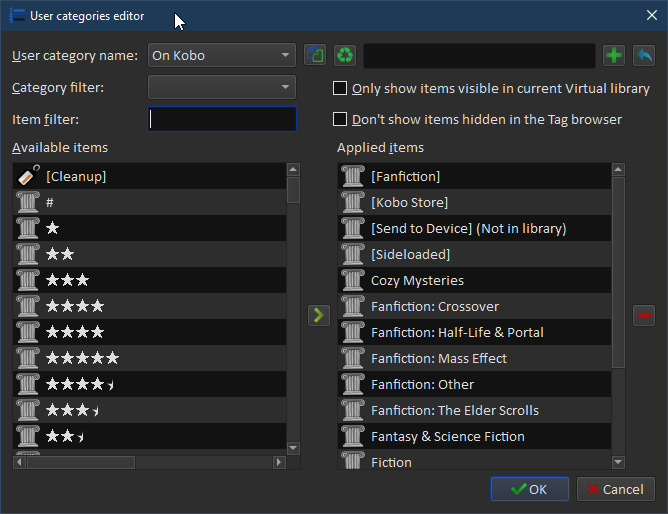Screen dimensions: 668x514
Task: Toggle Don't show items hidden in Tag browser
Action: tap(341, 120)
